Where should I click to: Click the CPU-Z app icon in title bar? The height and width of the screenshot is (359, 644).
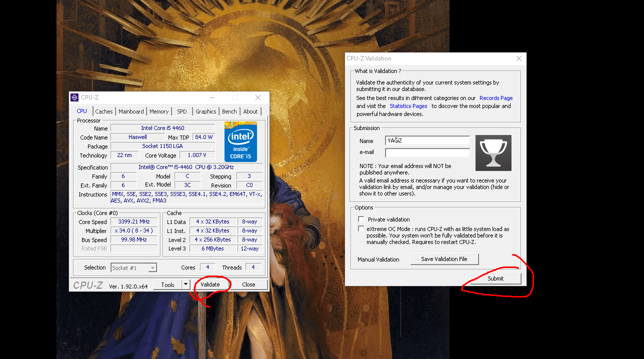[x=74, y=97]
